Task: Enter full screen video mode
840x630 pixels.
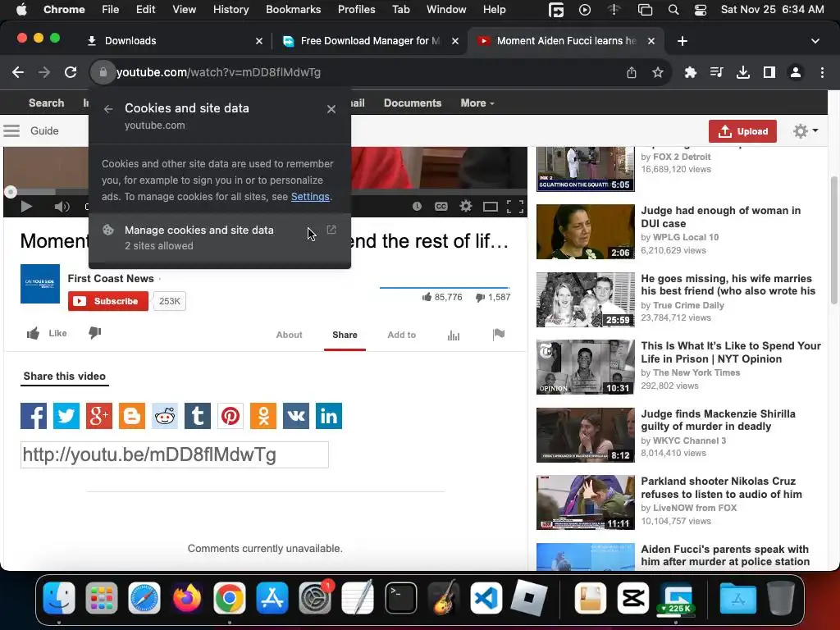Action: coord(515,206)
